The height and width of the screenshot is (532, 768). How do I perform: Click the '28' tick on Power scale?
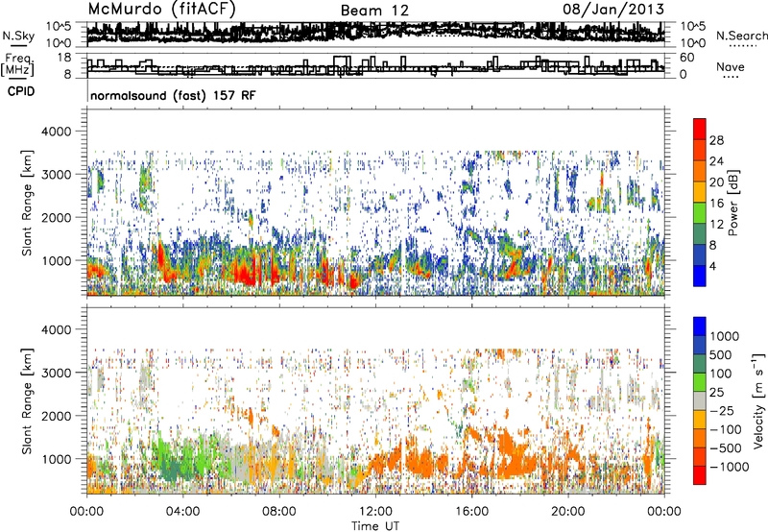(716, 140)
